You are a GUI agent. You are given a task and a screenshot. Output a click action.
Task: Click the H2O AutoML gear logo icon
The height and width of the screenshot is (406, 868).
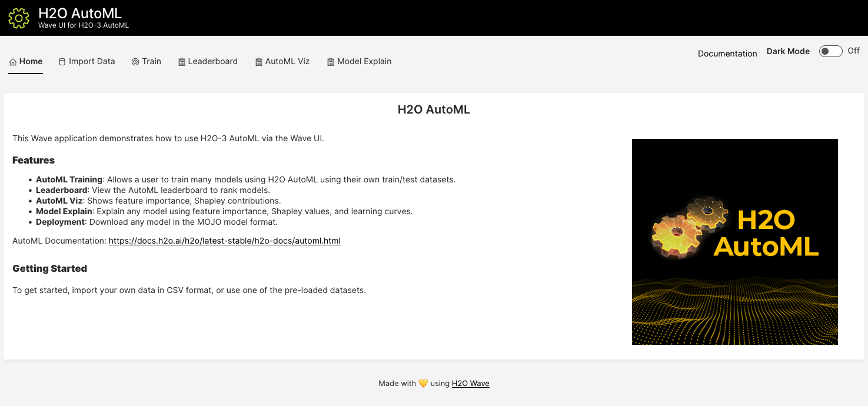pyautogui.click(x=18, y=17)
